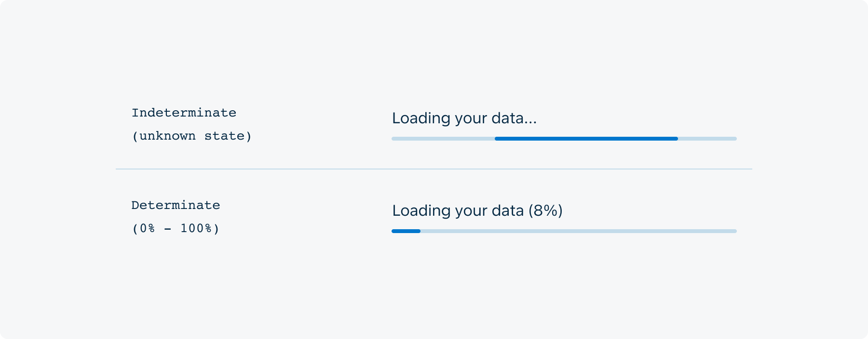Screen dimensions: 868x339
Task: Click the blue indeterminate progress bar segment
Action: (x=586, y=139)
